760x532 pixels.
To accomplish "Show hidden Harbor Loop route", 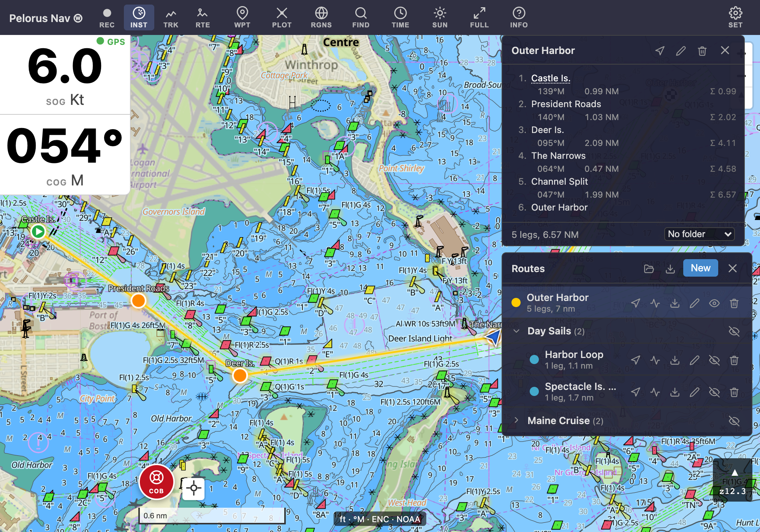I will 714,360.
